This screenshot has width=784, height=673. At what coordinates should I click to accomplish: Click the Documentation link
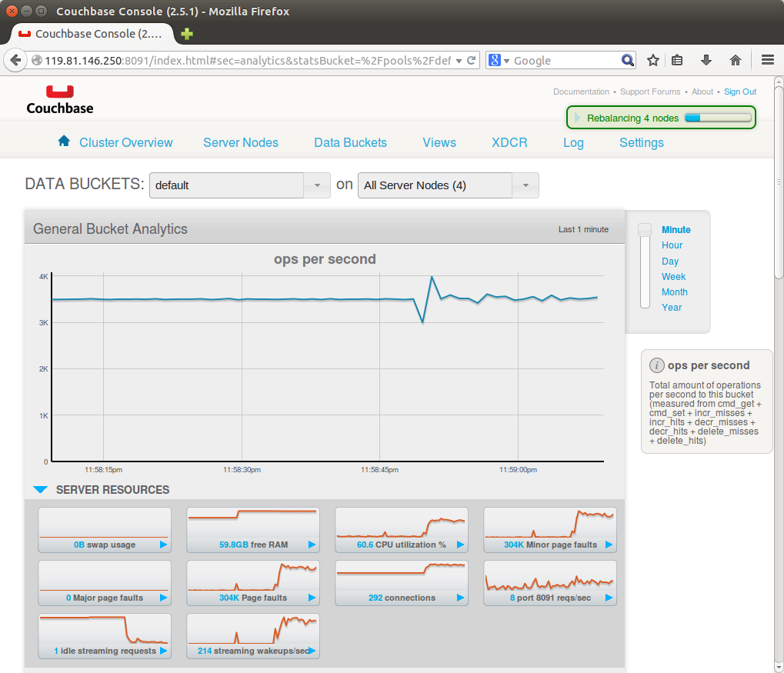581,92
